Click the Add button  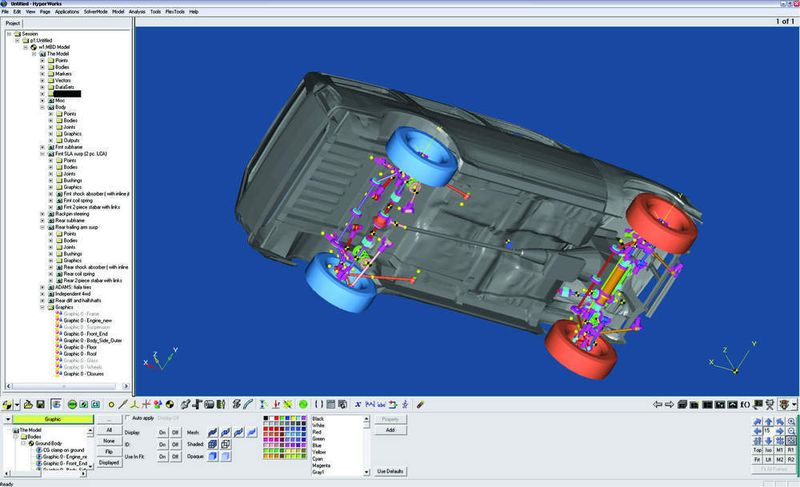point(390,430)
